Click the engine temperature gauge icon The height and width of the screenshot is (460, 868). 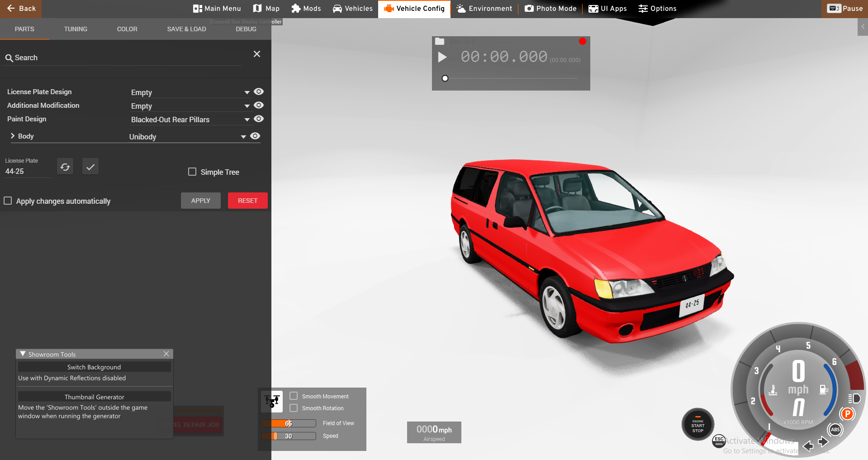click(x=773, y=389)
